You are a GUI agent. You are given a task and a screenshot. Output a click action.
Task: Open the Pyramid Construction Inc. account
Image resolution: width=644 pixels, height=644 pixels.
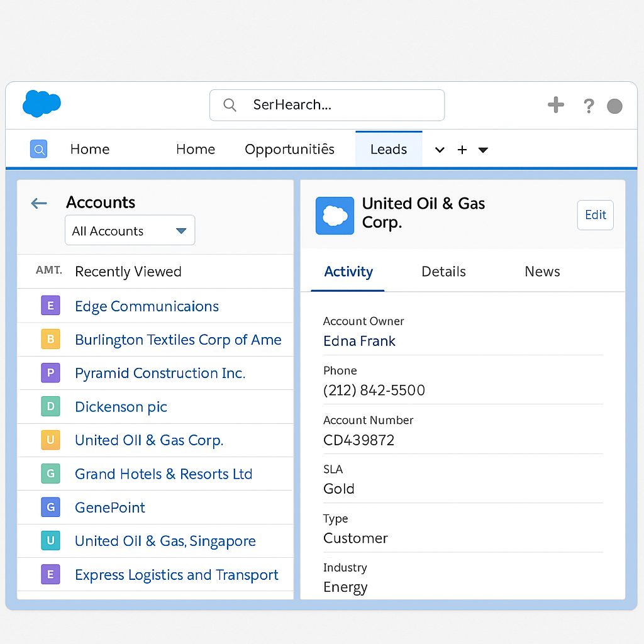(160, 374)
